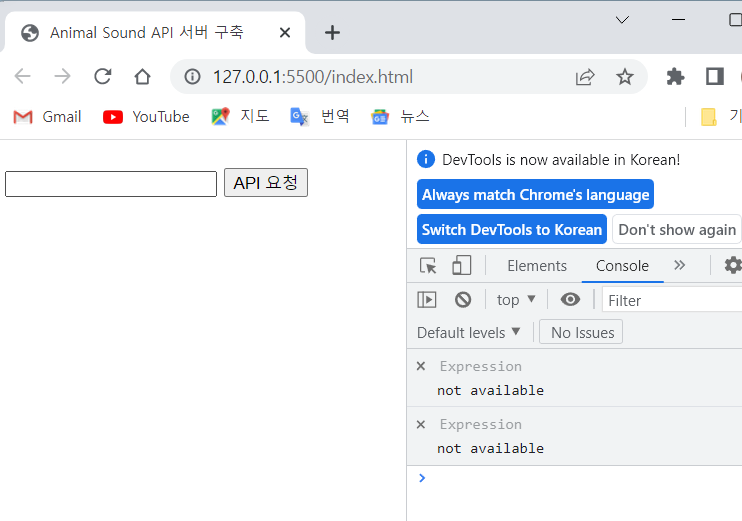Open the YouTube bookmark
Viewport: 742px width, 521px height.
[146, 116]
